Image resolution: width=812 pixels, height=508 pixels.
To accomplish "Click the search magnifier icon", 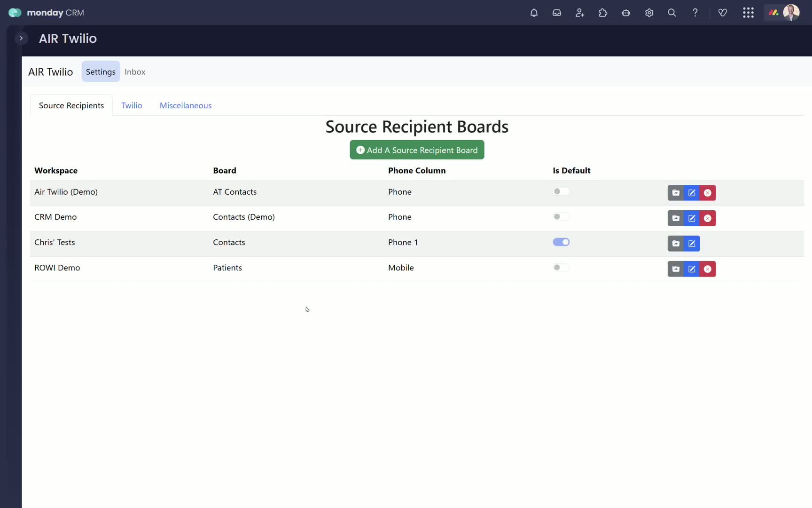I will coord(672,13).
